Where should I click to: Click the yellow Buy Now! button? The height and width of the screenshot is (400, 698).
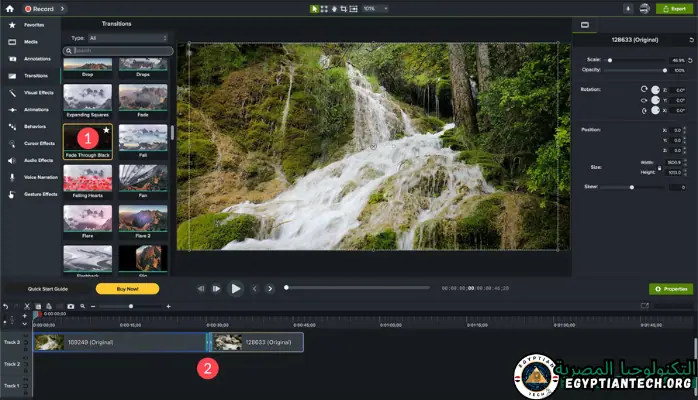point(127,289)
